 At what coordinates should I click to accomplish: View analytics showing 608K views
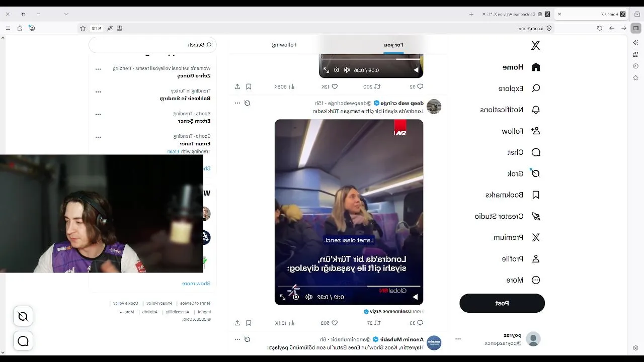click(284, 86)
